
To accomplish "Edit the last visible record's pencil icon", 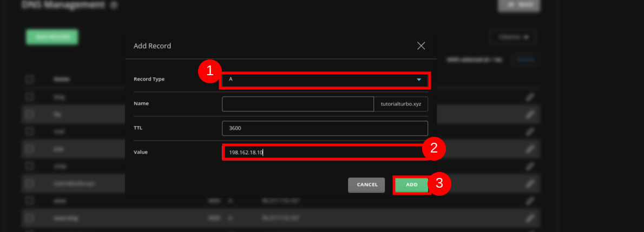I will [530, 218].
